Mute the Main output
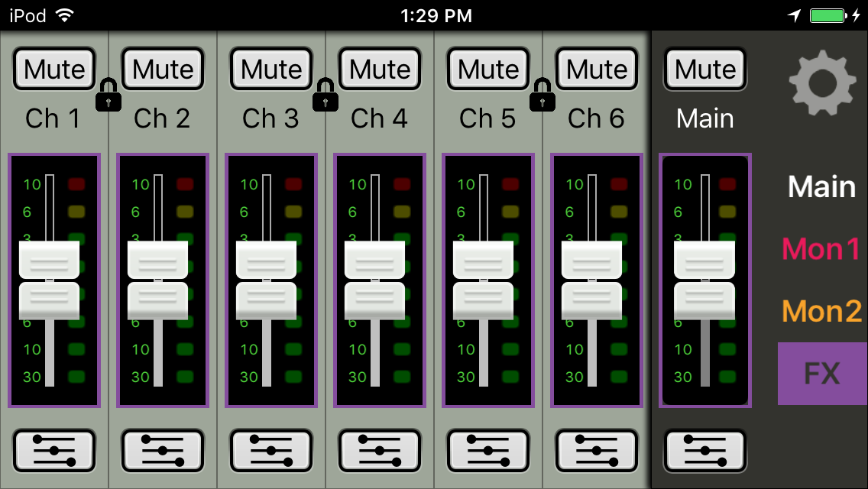Screen dimensions: 868x489 tap(705, 70)
